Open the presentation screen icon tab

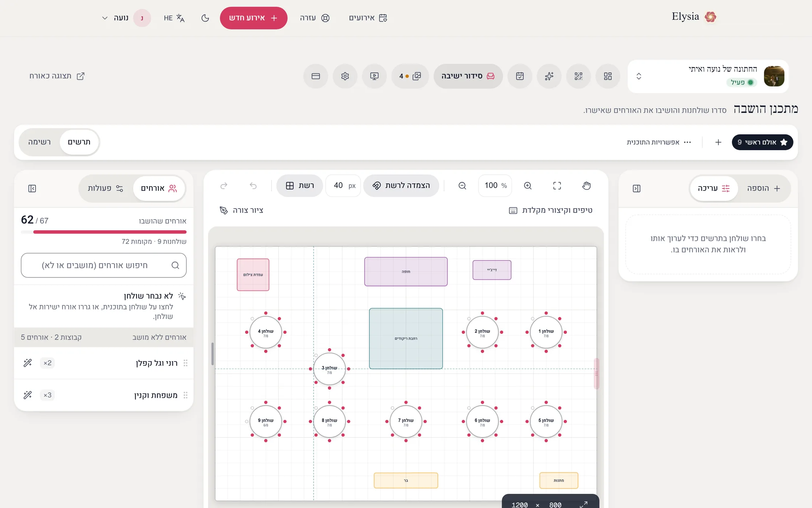pos(374,76)
